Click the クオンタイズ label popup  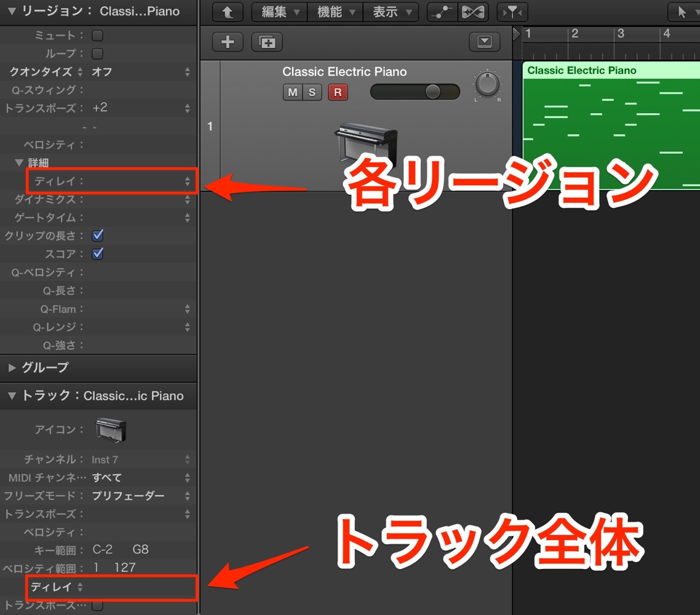46,72
